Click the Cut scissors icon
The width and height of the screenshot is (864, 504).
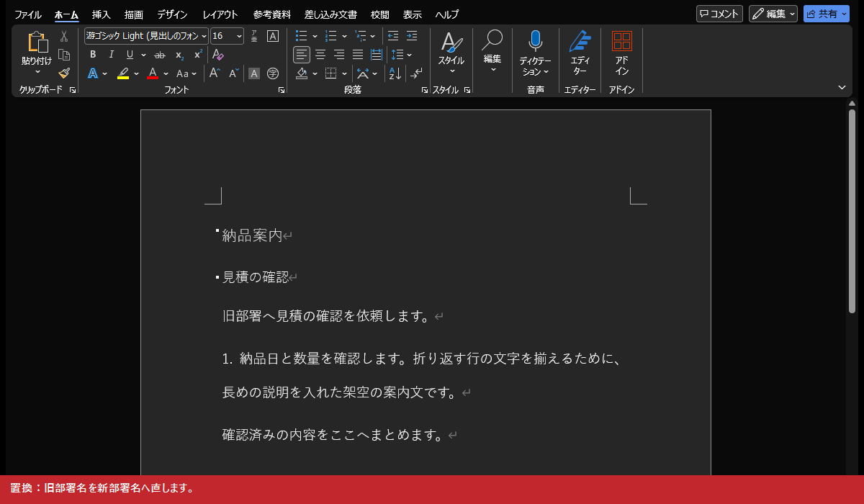(x=64, y=36)
